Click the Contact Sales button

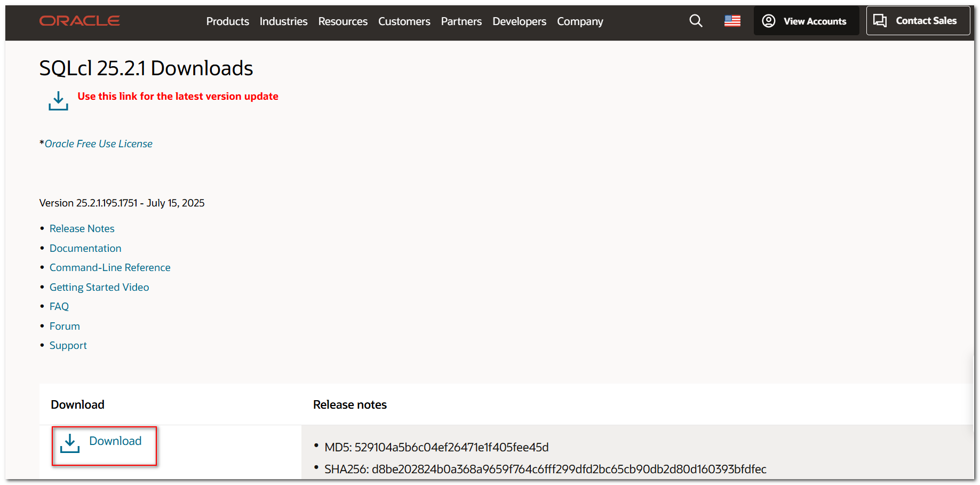pyautogui.click(x=918, y=21)
